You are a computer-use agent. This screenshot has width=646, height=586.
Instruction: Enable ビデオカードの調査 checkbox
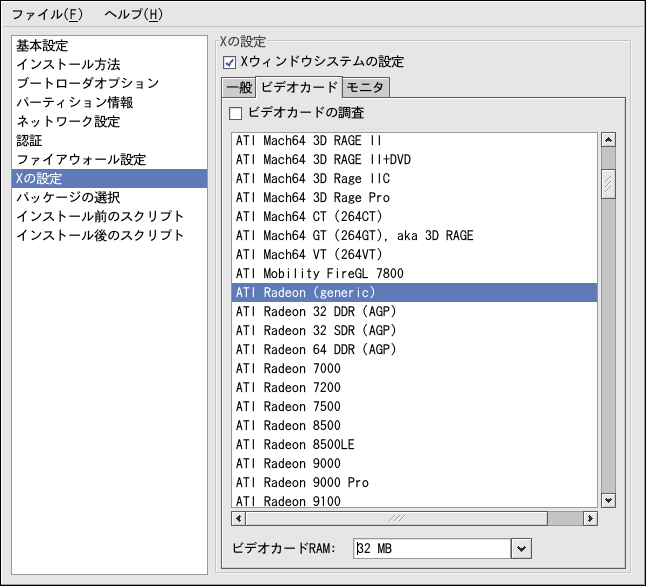coord(237,112)
